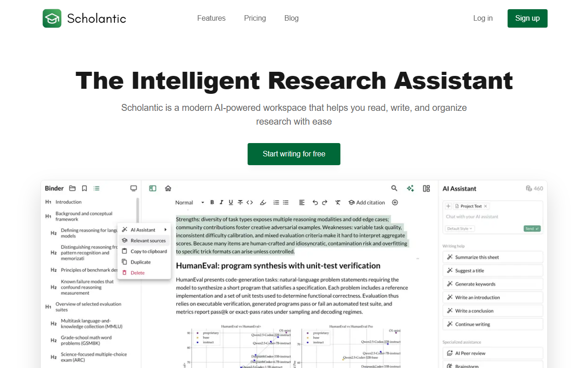Insert inline code with the code icon

(x=250, y=202)
